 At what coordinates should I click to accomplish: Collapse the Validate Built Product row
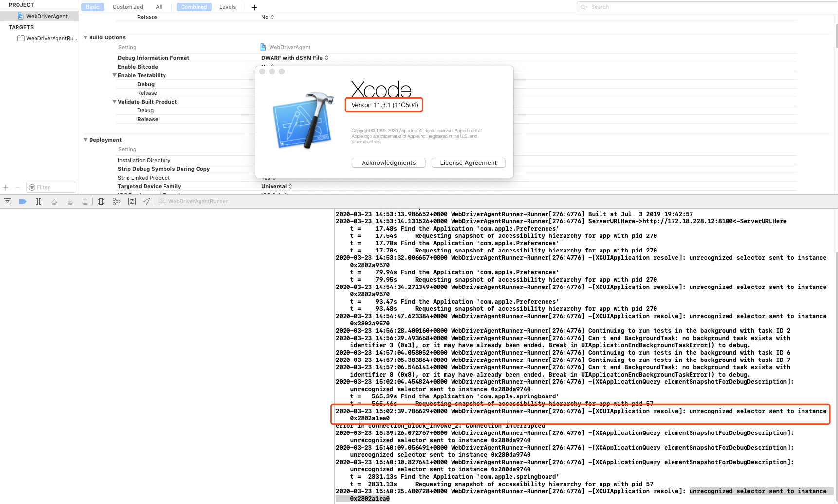[114, 102]
